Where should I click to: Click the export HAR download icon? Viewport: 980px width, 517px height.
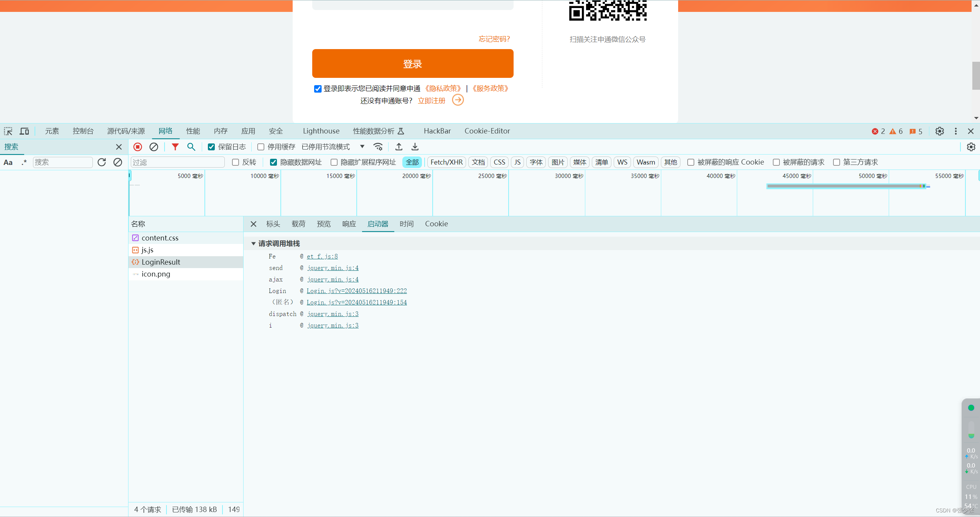point(415,147)
